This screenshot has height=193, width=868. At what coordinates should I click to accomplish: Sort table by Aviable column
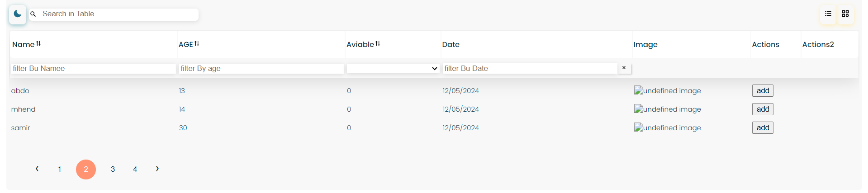(378, 44)
